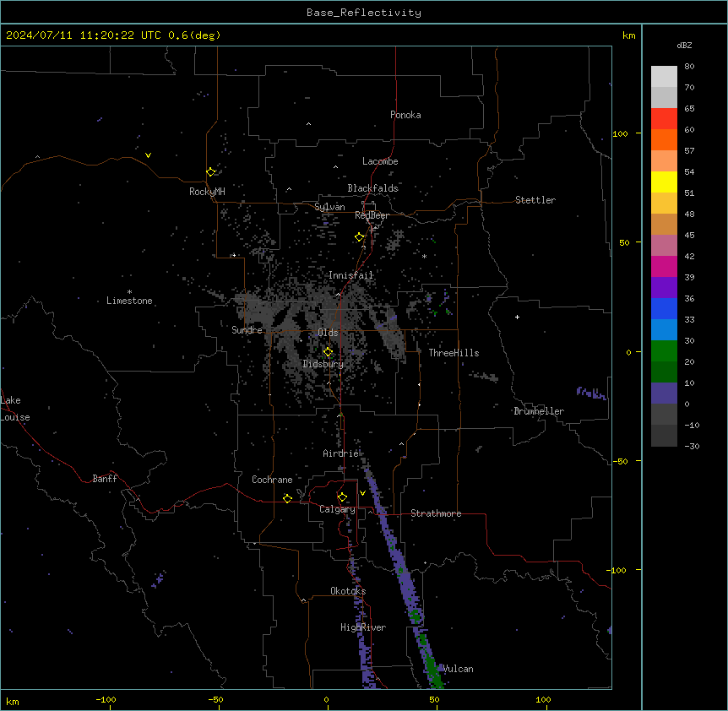Image resolution: width=728 pixels, height=711 pixels.
Task: Click the 50 tick label on right axis
Action: [x=624, y=242]
